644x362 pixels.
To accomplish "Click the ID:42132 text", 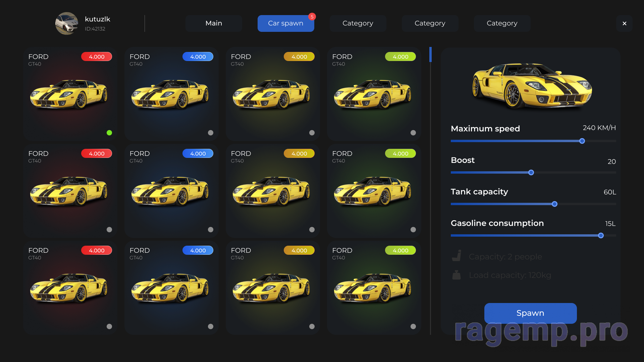I will [x=95, y=29].
